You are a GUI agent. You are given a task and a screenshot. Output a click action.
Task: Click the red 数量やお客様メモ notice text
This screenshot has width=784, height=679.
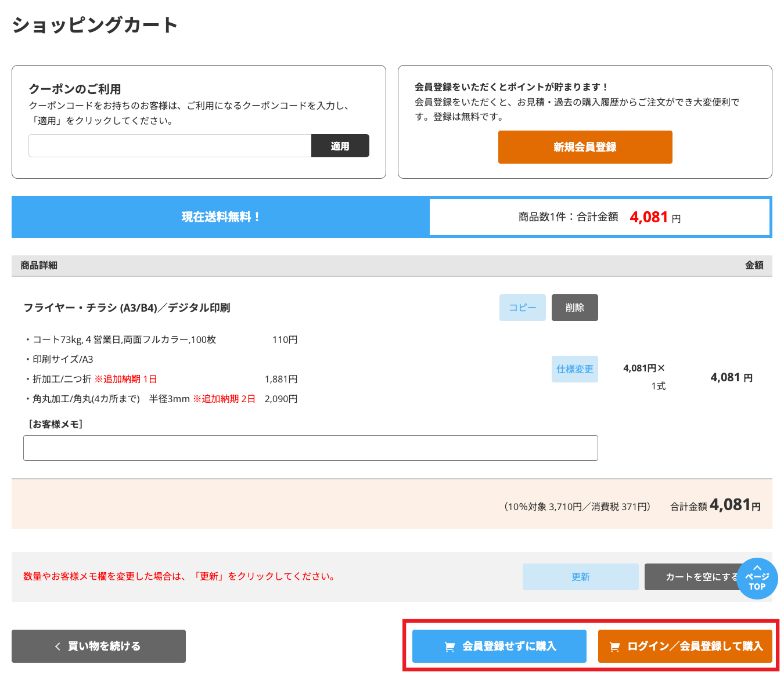(179, 576)
